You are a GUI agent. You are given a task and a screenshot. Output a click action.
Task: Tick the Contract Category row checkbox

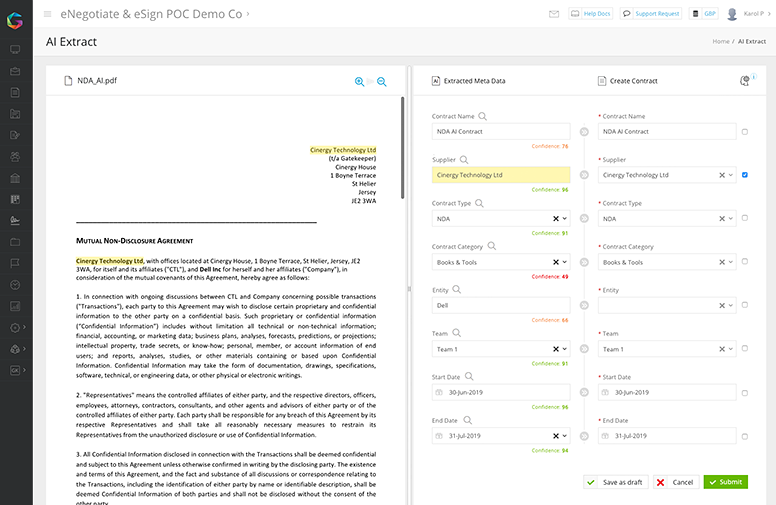[x=745, y=261]
